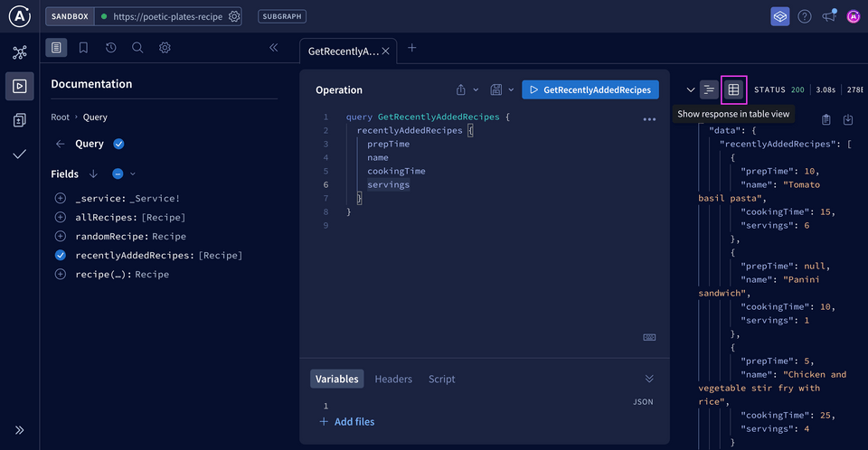Add the allRecipes field
The height and width of the screenshot is (450, 868).
[61, 217]
